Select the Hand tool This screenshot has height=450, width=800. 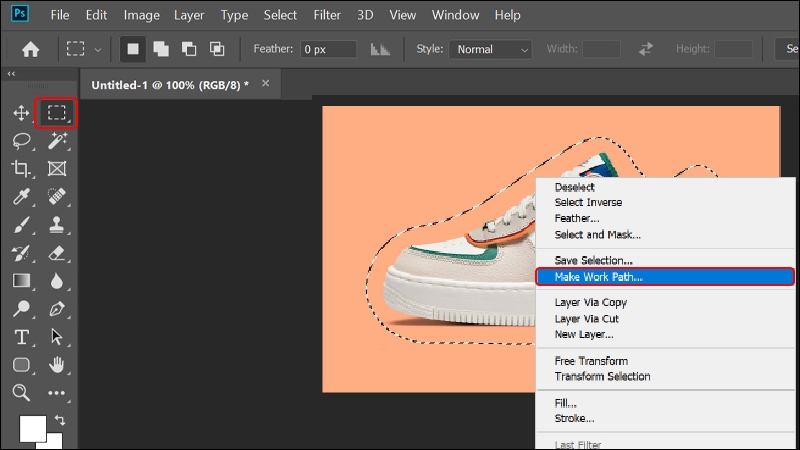click(x=57, y=365)
